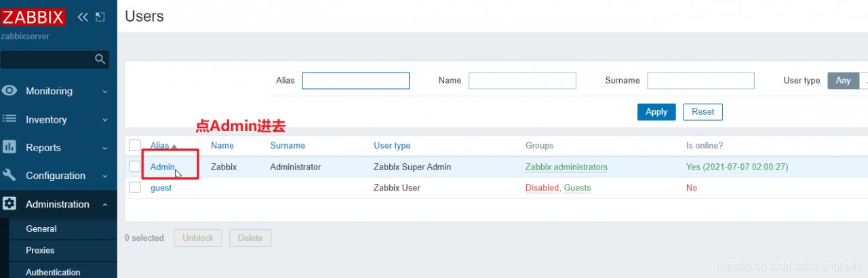Click the Is online? column header
Viewport: 868px width, 278px height.
[705, 145]
